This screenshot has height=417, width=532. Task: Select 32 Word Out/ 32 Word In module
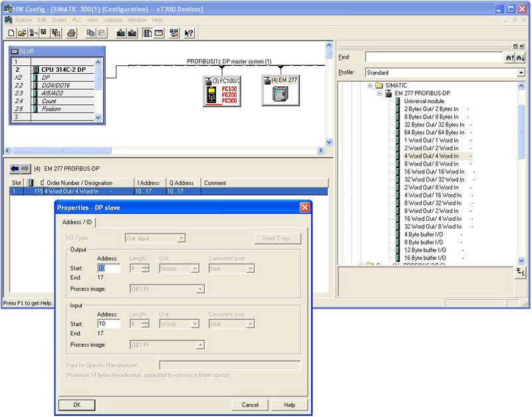pos(434,180)
